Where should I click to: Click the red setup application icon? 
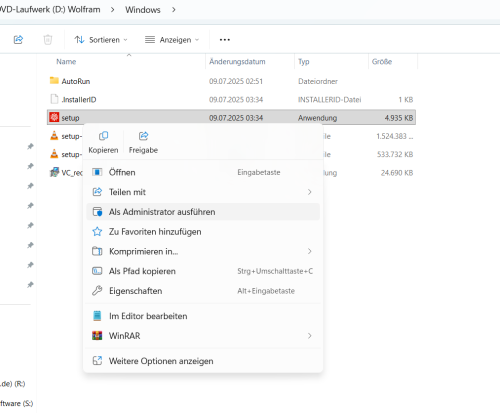(x=54, y=117)
